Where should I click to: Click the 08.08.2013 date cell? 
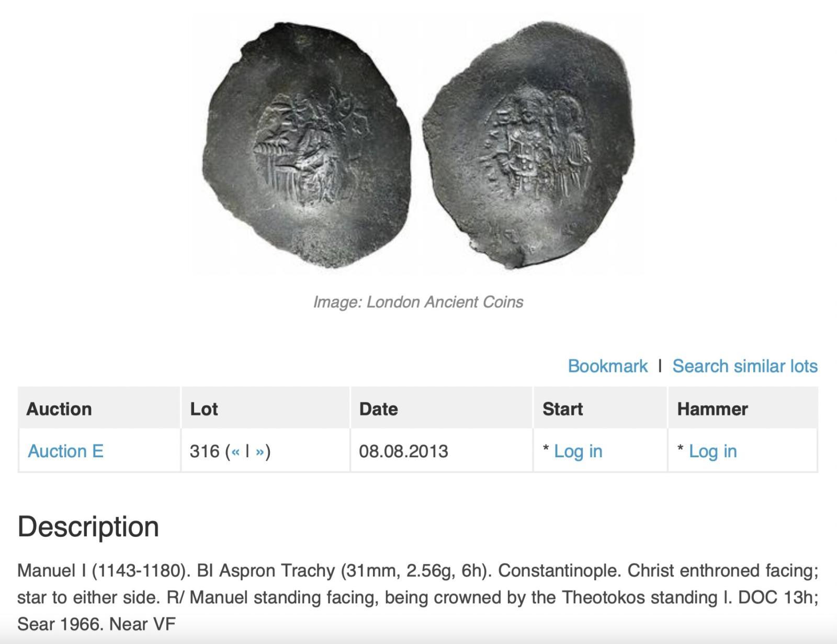(x=403, y=451)
